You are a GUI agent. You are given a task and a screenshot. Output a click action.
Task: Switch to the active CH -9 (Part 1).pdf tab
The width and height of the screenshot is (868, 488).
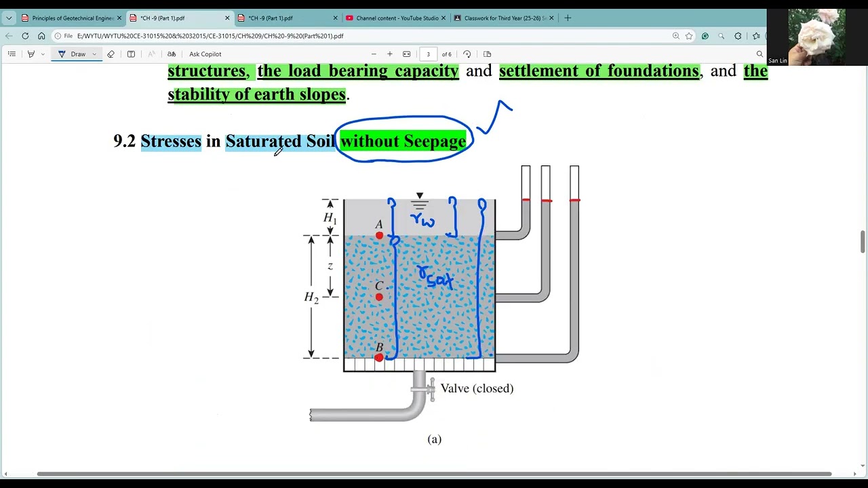point(178,18)
